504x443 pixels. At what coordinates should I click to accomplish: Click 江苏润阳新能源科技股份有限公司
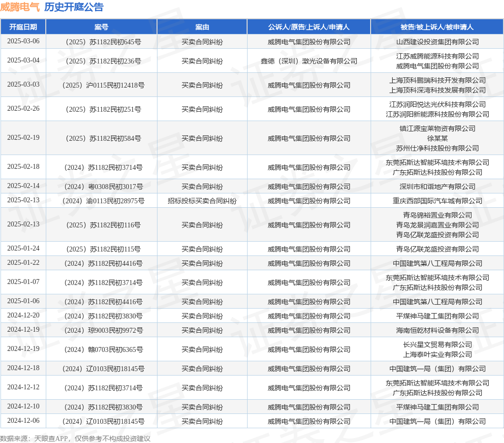438,115
